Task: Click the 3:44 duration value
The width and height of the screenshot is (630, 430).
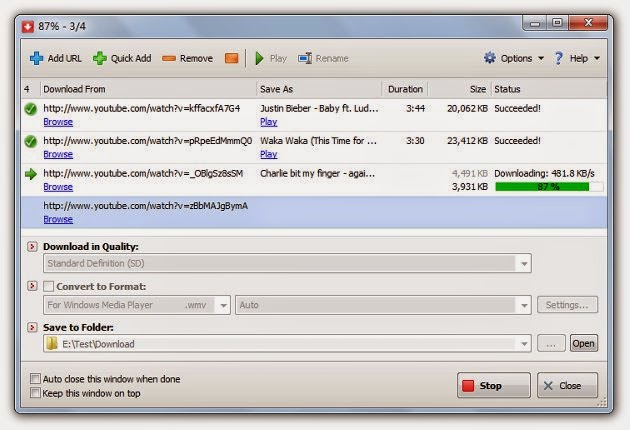Action: 415,109
